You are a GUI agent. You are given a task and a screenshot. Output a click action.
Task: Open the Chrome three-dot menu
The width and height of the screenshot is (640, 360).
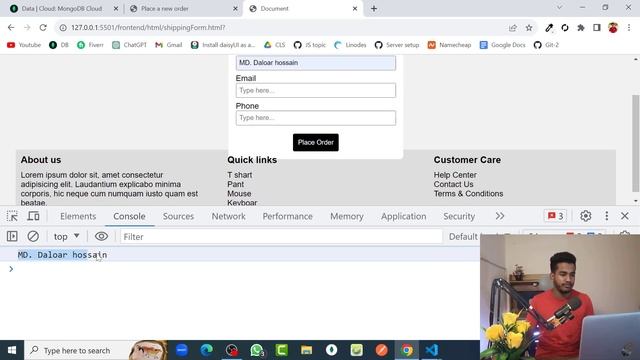tap(629, 27)
